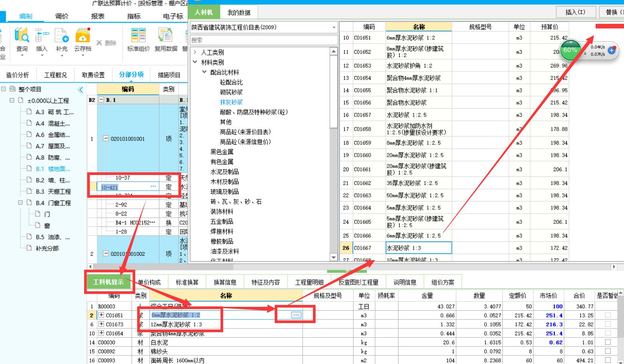624x364 pixels.
Task: Toggle 是否暂估 checkbox for 面砖周长 row
Action: pos(608,360)
